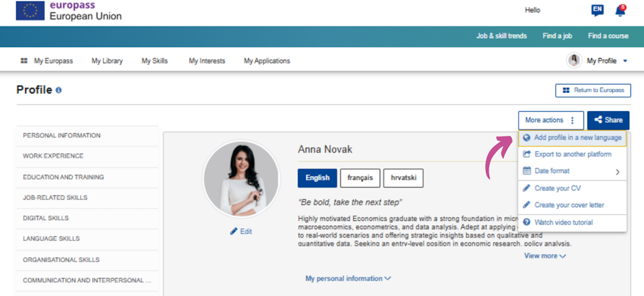
Task: Open the EN language selector icon
Action: tap(597, 11)
